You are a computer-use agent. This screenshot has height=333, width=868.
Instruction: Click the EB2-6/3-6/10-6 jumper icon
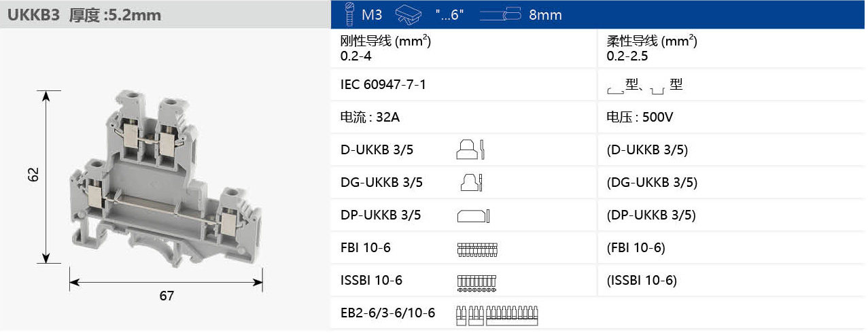pos(499,313)
